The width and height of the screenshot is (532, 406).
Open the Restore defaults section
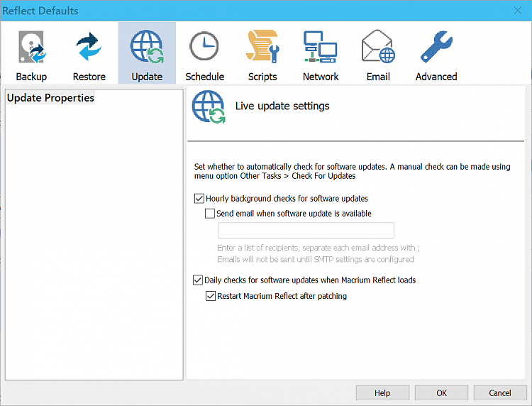pyautogui.click(x=89, y=55)
